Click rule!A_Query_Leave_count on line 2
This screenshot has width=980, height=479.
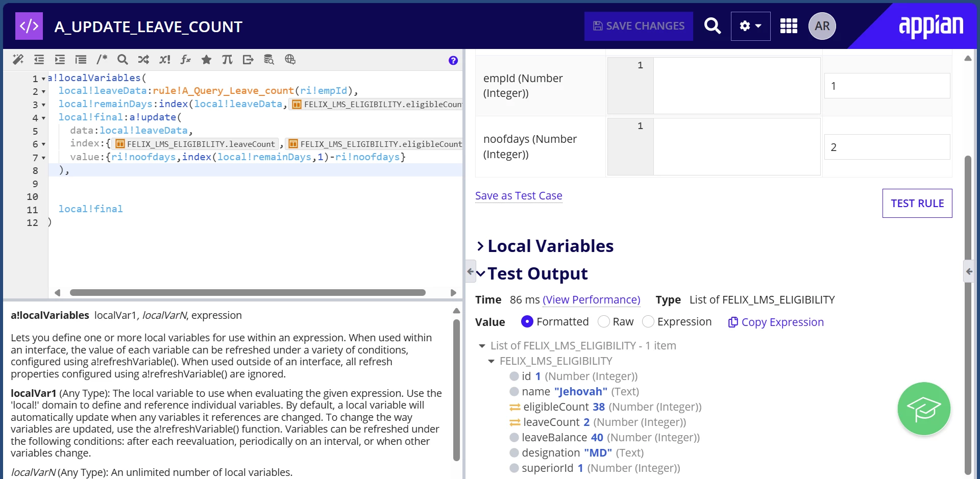pyautogui.click(x=223, y=91)
